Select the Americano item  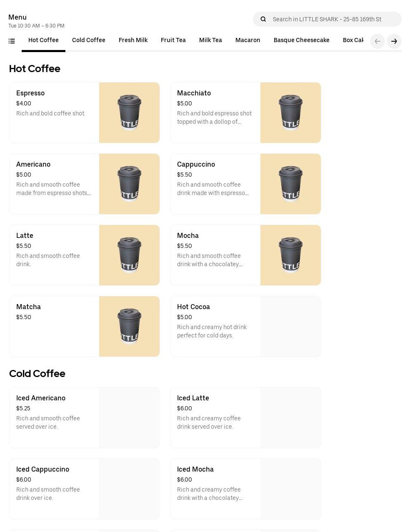[85, 184]
